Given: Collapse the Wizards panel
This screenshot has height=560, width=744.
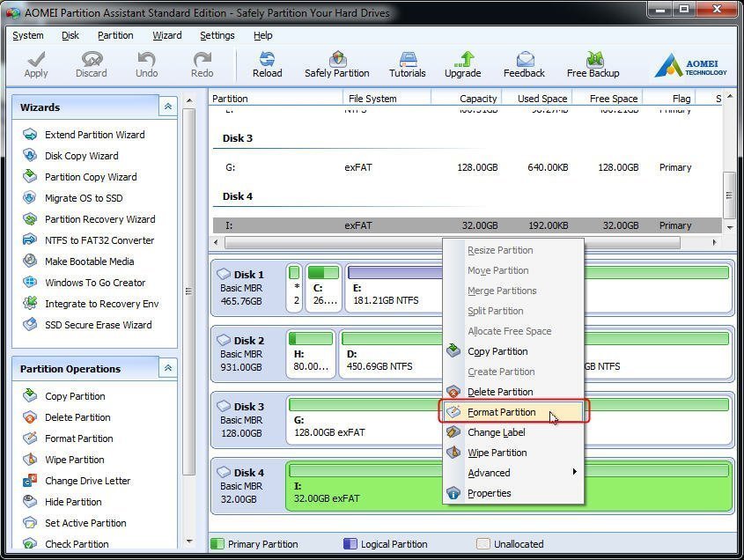Looking at the screenshot, I should [x=168, y=107].
